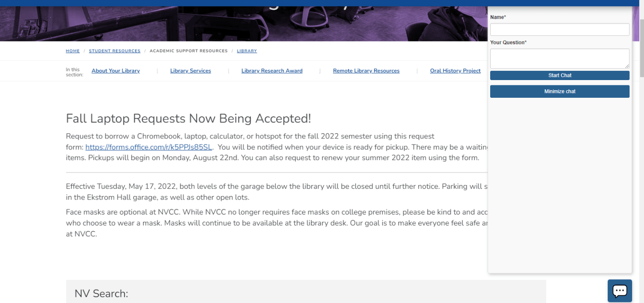Open the Student Resources breadcrumb link
Screen dimensions: 644x303
114,51
